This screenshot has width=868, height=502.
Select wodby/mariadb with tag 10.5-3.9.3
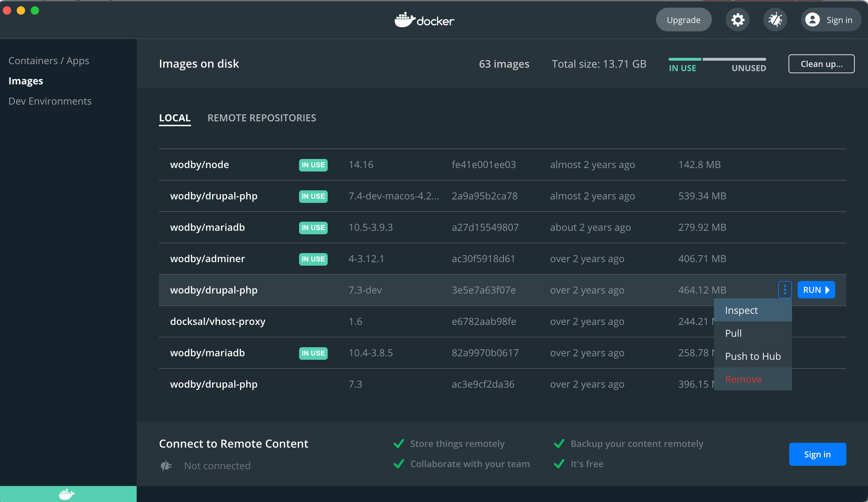207,227
